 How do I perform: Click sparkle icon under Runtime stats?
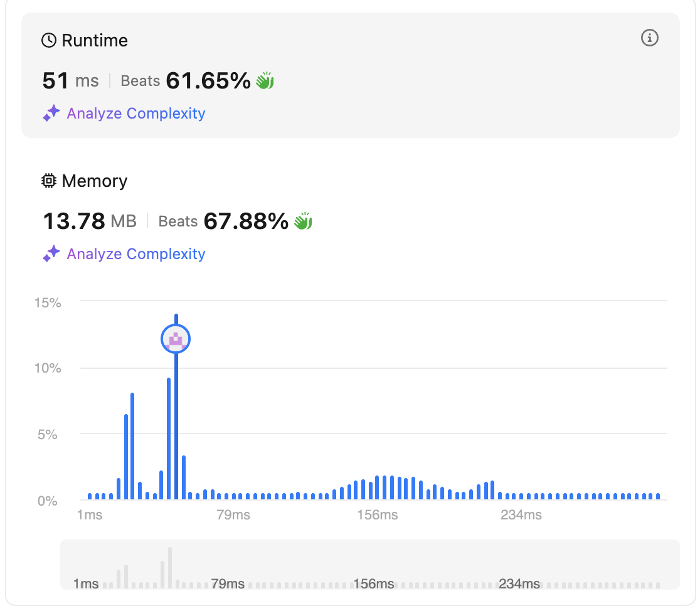click(x=51, y=114)
